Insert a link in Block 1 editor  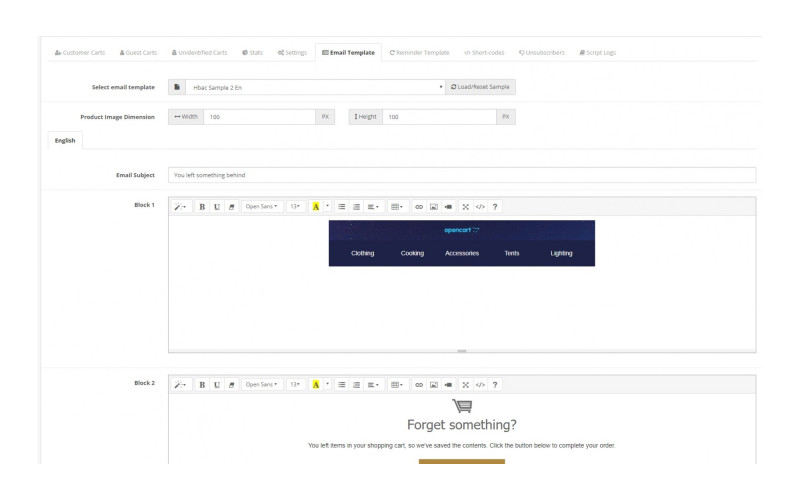[x=419, y=207]
